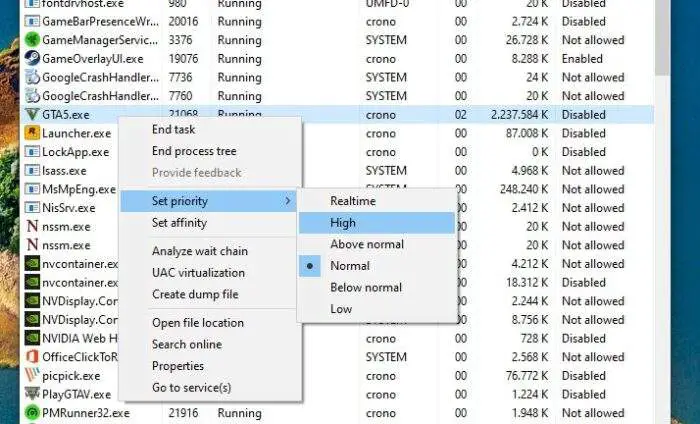Click the first GoogleCrashHandler icon, PID 7736

tap(32, 77)
